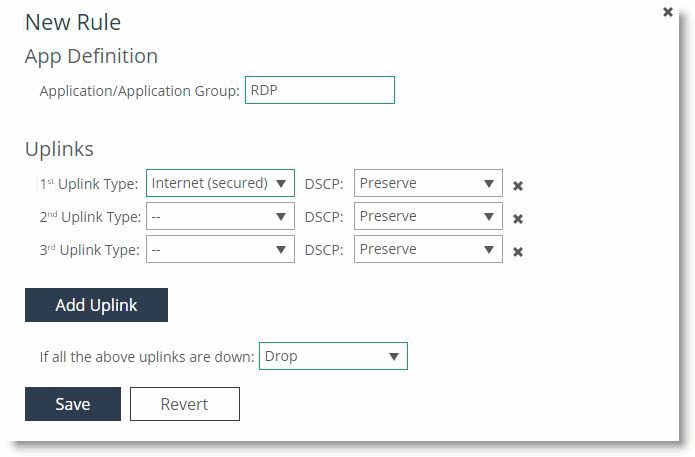Open the 1st Uplink Type dropdown

220,183
